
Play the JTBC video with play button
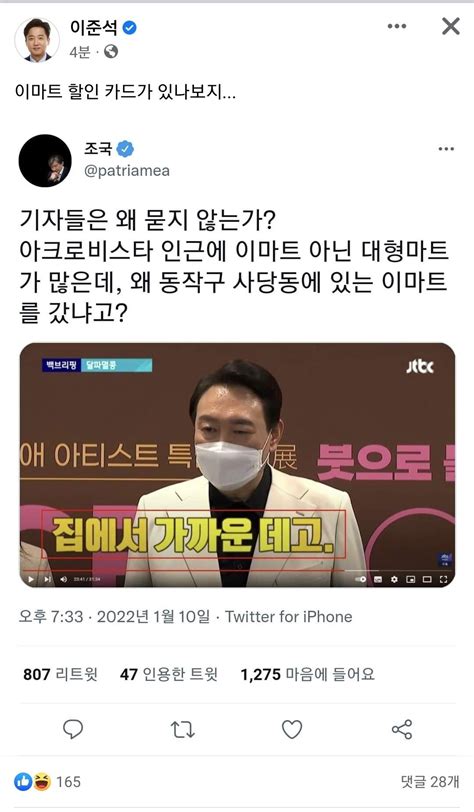point(31,579)
